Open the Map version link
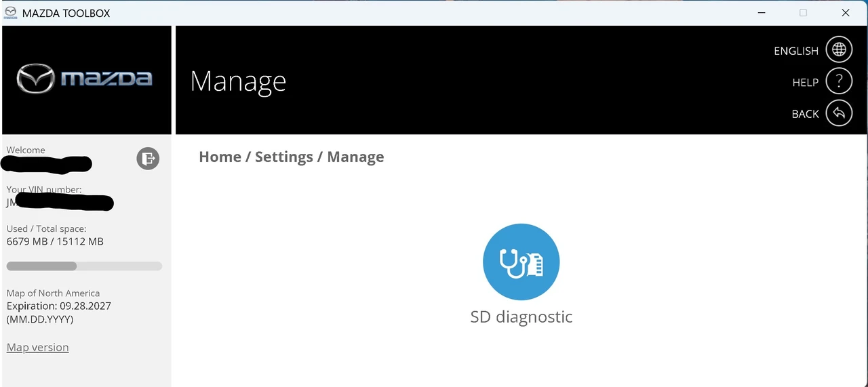Viewport: 868px width, 387px height. 38,347
